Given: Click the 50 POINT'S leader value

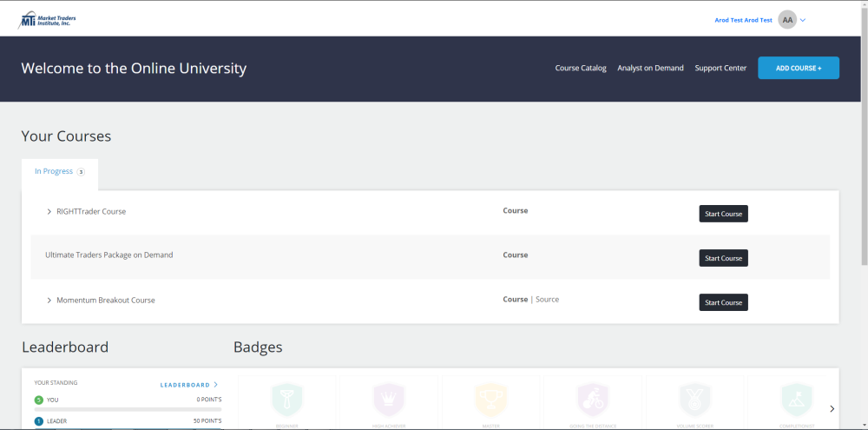Looking at the screenshot, I should click(207, 421).
